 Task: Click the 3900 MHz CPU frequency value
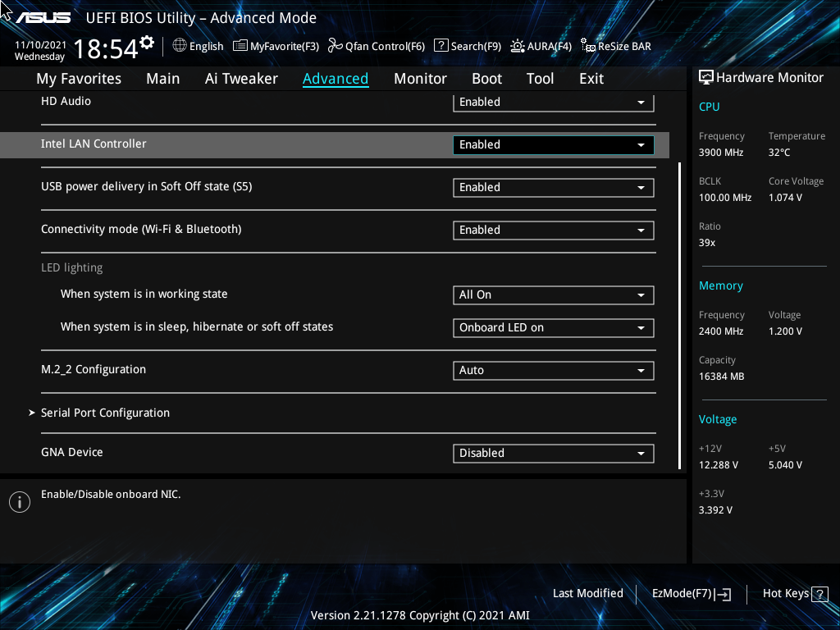pos(720,153)
